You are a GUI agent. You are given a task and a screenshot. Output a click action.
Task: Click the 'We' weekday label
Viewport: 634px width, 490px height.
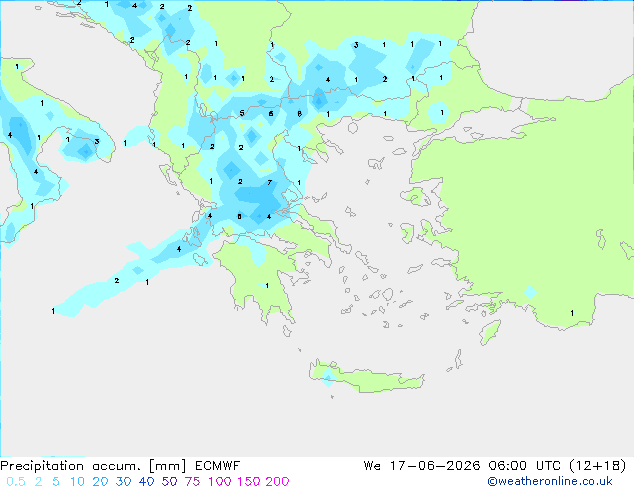tap(372, 466)
